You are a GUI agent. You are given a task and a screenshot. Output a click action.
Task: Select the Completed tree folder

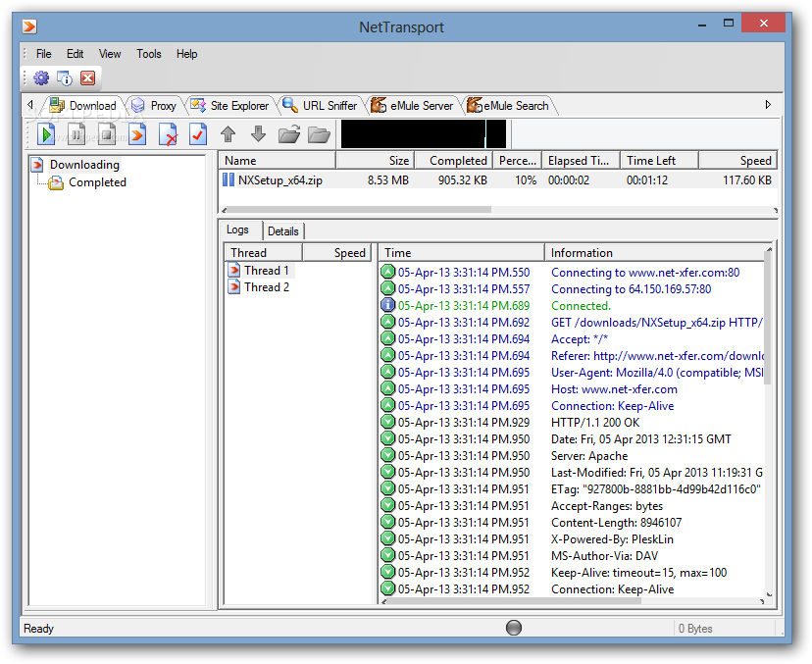(97, 182)
